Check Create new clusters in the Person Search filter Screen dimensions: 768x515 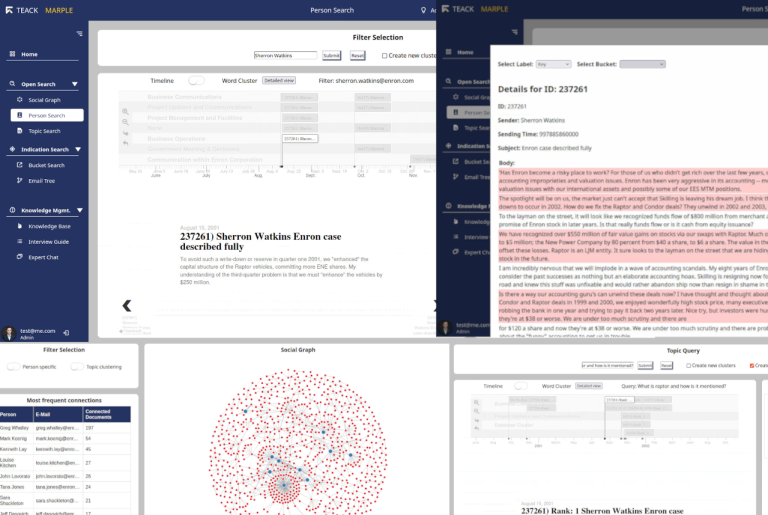point(384,56)
